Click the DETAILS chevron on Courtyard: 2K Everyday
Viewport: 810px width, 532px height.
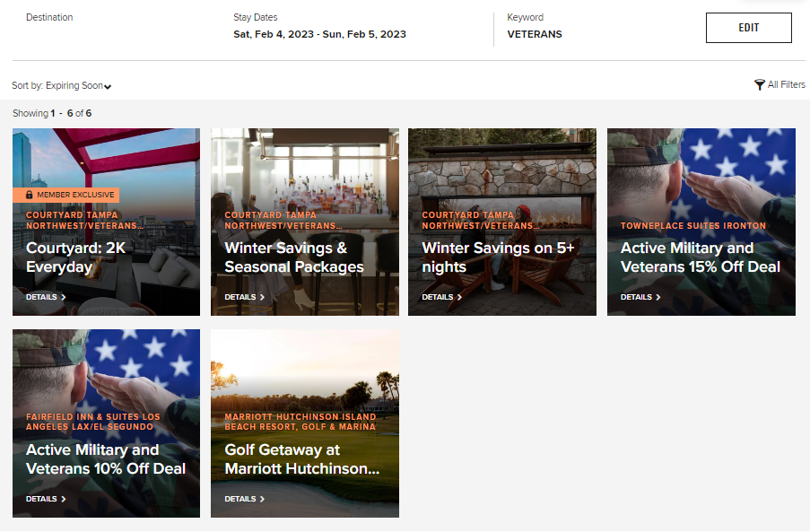click(x=65, y=297)
